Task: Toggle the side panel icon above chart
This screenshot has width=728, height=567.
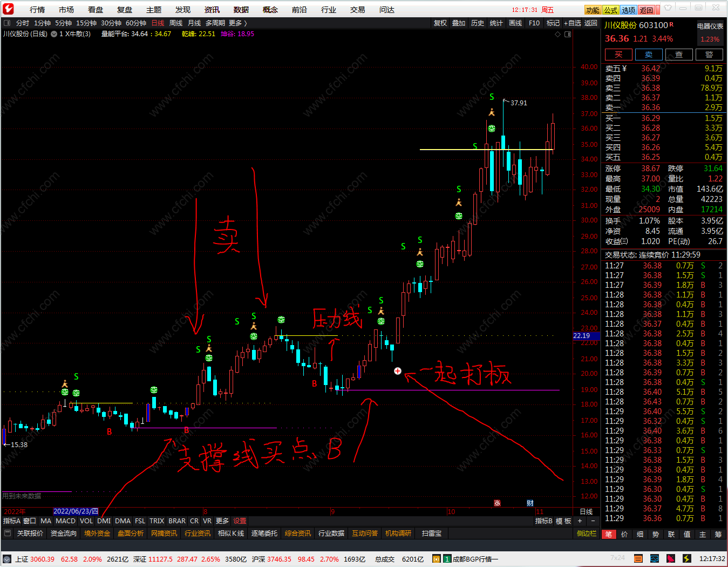Action: pyautogui.click(x=568, y=34)
